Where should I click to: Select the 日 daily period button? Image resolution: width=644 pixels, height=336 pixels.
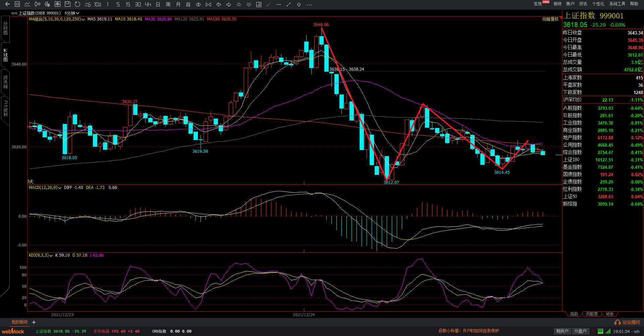pyautogui.click(x=158, y=4)
